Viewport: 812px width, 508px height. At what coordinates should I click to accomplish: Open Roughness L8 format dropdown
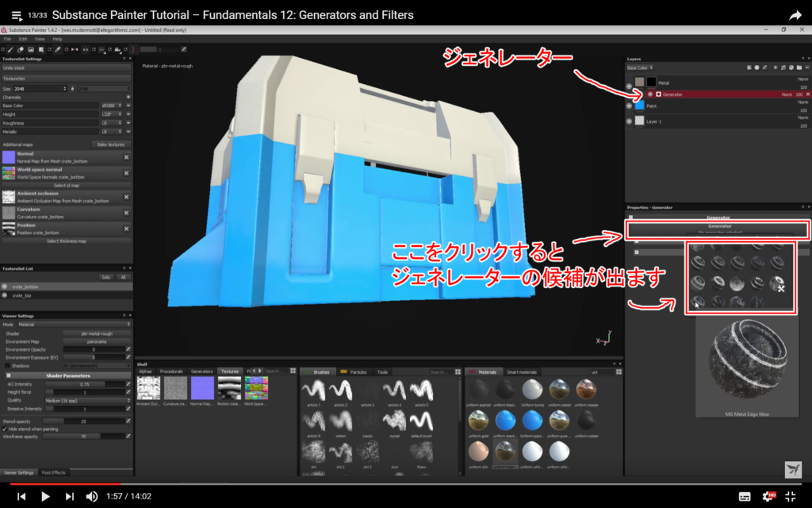[111, 123]
